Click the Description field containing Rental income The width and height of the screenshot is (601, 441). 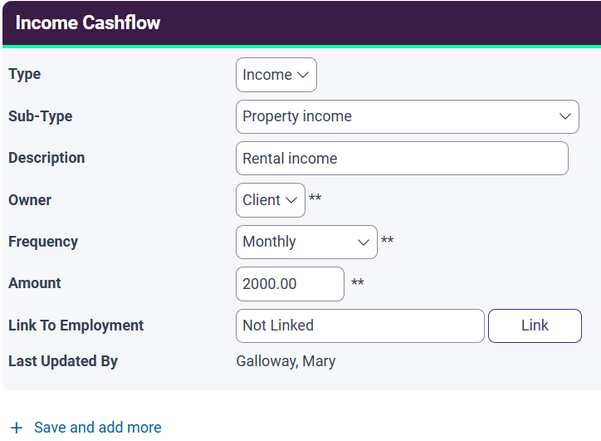(402, 158)
